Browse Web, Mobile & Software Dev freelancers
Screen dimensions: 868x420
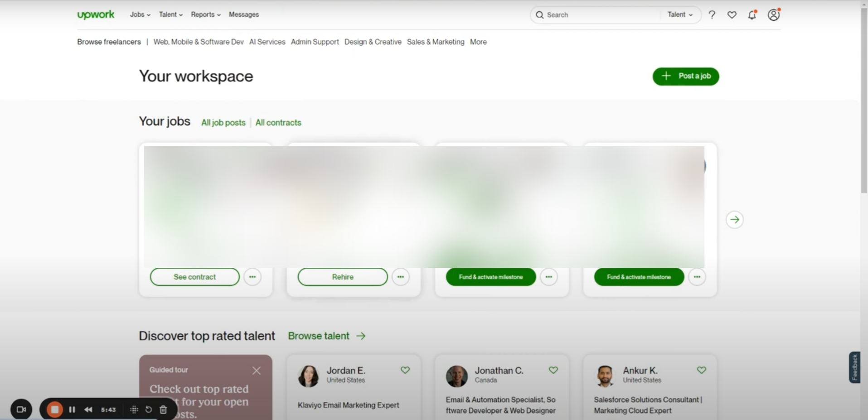[199, 42]
